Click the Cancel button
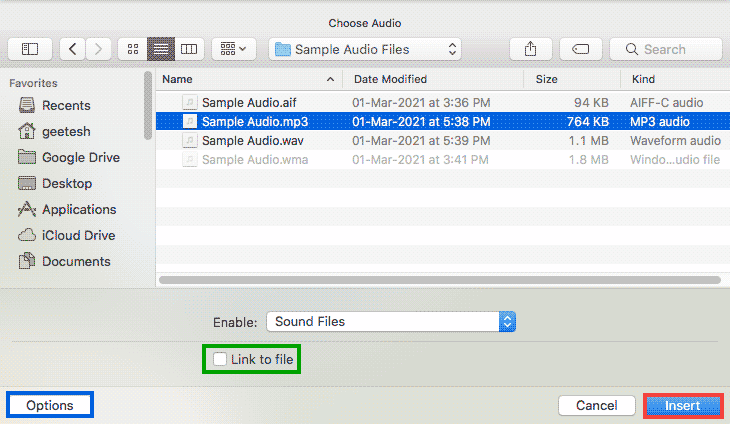Image resolution: width=730 pixels, height=424 pixels. (597, 405)
